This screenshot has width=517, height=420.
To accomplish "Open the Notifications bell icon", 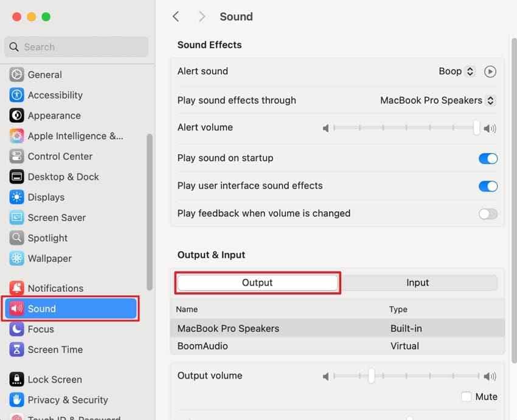I will (x=16, y=288).
